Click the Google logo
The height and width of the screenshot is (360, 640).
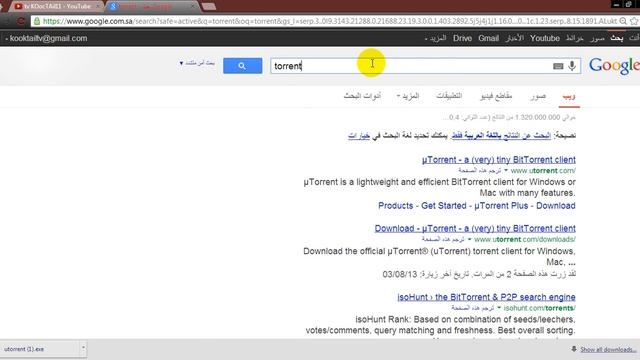click(x=614, y=66)
